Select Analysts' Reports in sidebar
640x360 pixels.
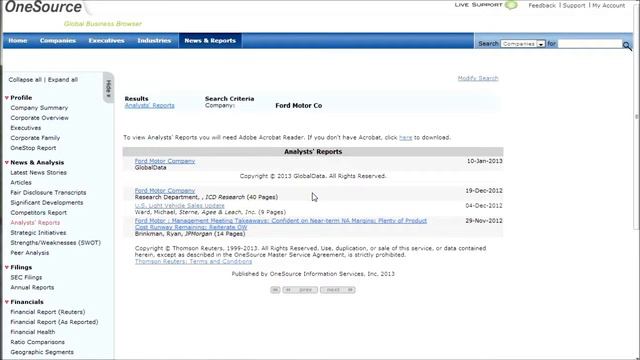coord(35,223)
